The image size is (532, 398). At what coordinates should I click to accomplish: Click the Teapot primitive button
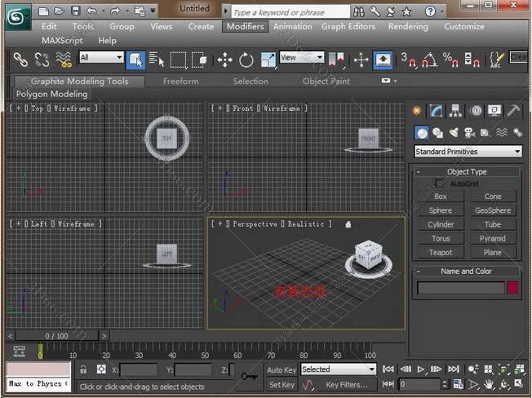tap(441, 253)
